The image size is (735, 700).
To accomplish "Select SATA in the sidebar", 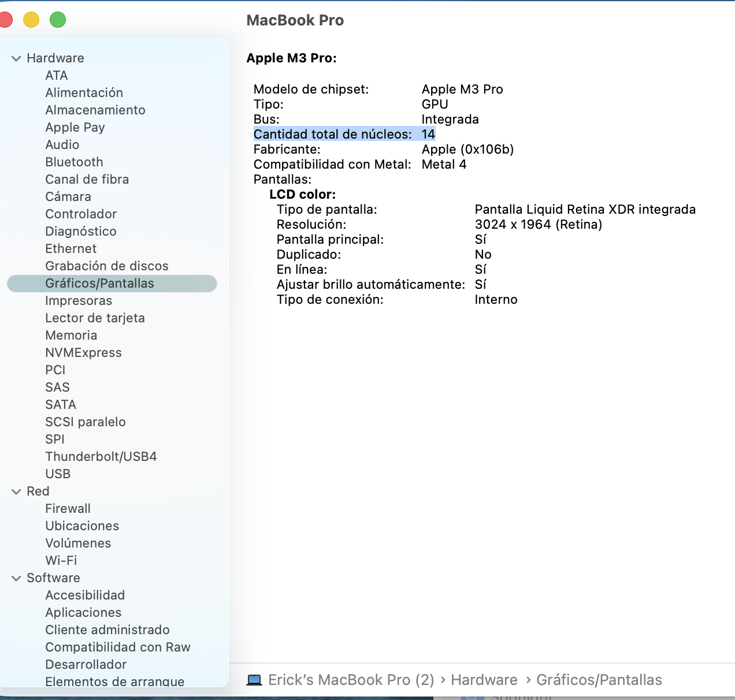I will point(61,405).
